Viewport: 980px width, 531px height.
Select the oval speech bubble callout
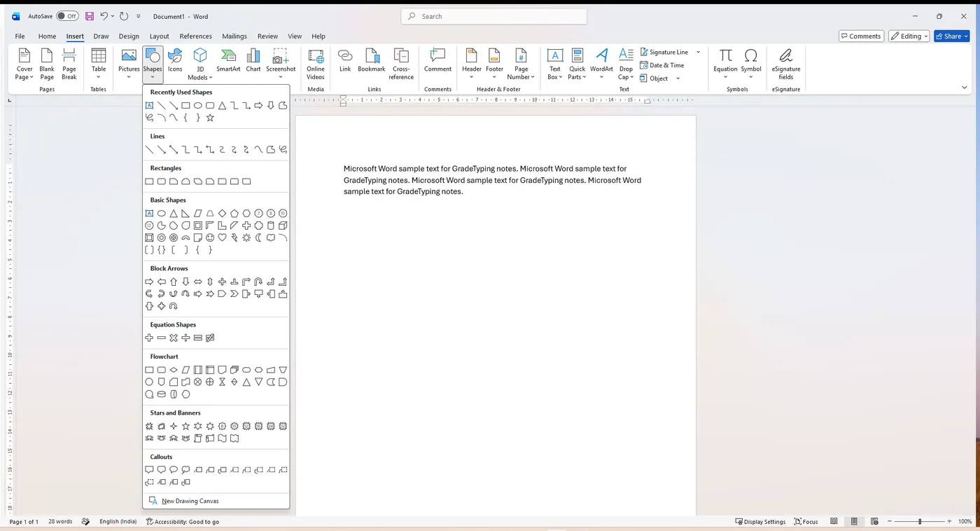(174, 470)
